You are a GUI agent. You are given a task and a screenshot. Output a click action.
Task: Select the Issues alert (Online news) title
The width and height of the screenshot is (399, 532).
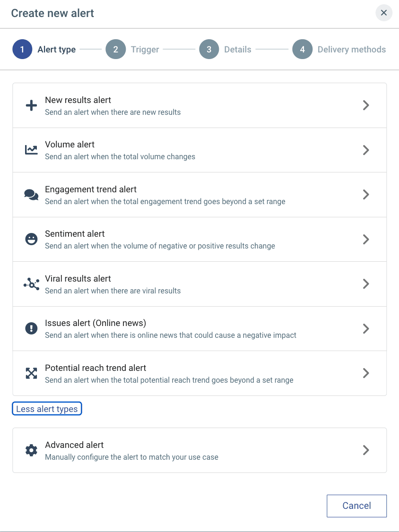[95, 323]
